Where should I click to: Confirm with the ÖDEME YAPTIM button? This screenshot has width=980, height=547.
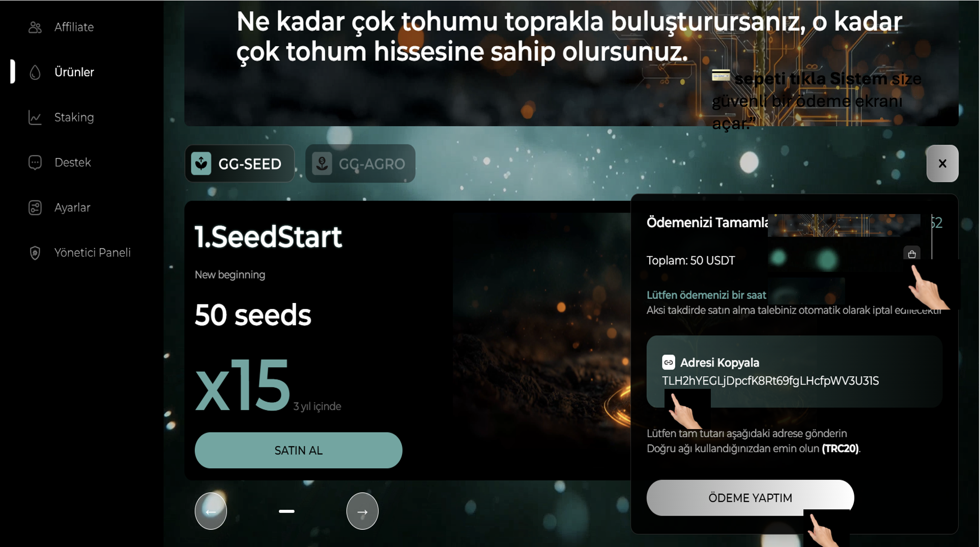click(x=750, y=498)
